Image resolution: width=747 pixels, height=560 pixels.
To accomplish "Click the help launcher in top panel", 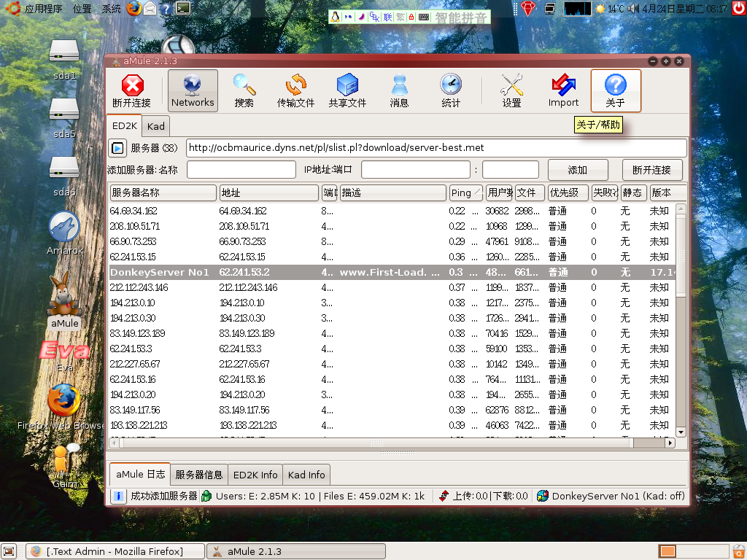I will click(166, 9).
